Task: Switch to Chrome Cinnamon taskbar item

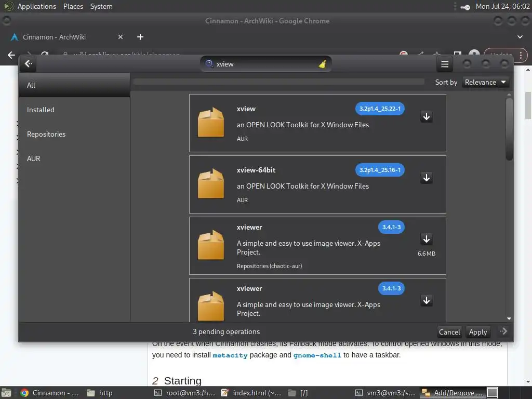Action: pyautogui.click(x=49, y=393)
